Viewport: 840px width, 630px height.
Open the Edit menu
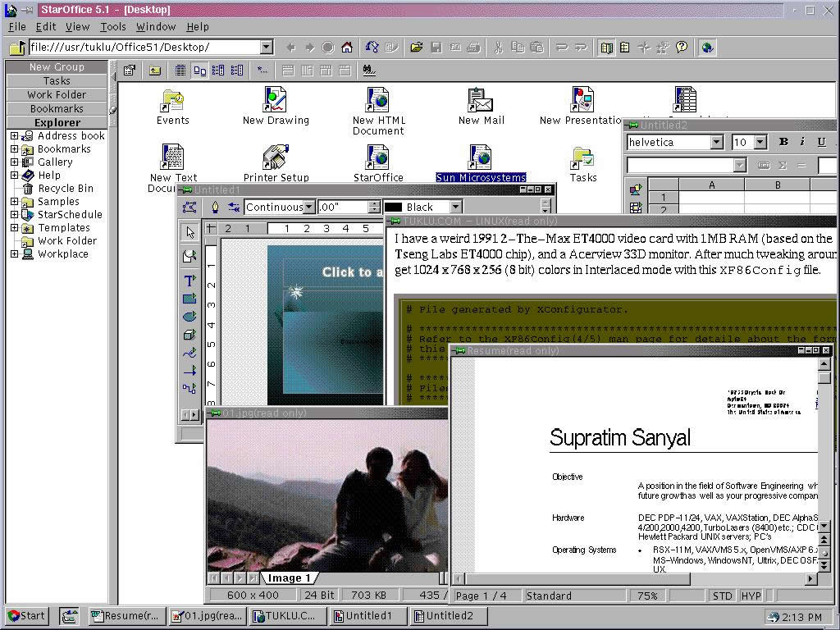(46, 27)
